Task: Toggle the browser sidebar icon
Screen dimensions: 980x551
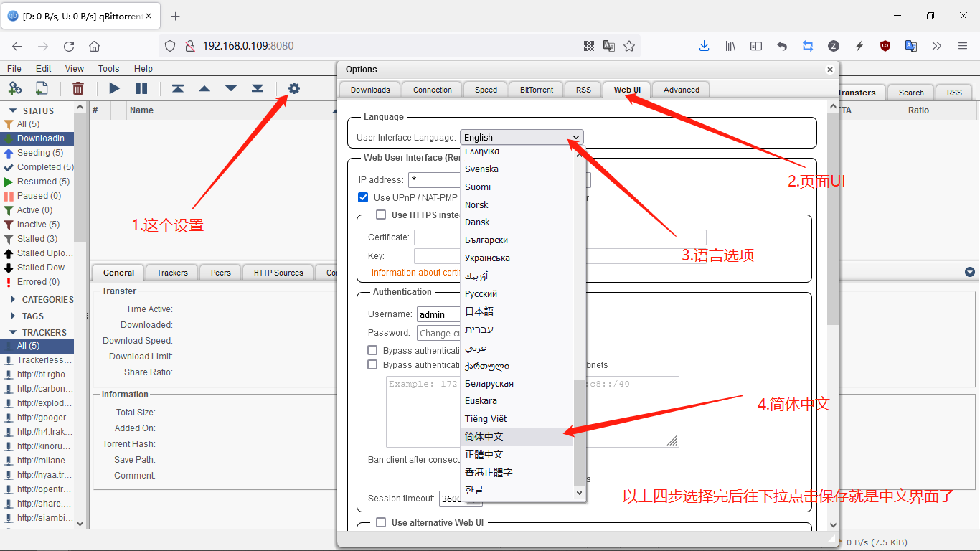Action: pyautogui.click(x=756, y=46)
